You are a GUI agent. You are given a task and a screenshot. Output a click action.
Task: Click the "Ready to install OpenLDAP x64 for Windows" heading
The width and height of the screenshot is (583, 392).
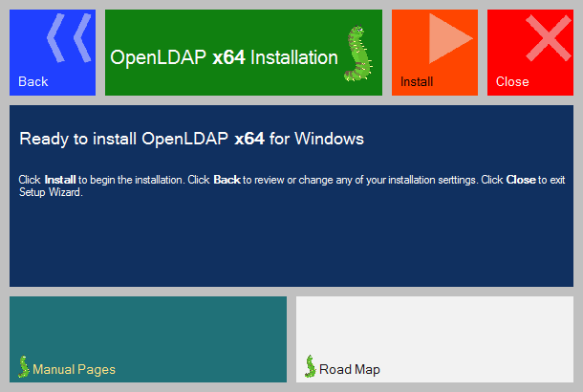(x=191, y=139)
